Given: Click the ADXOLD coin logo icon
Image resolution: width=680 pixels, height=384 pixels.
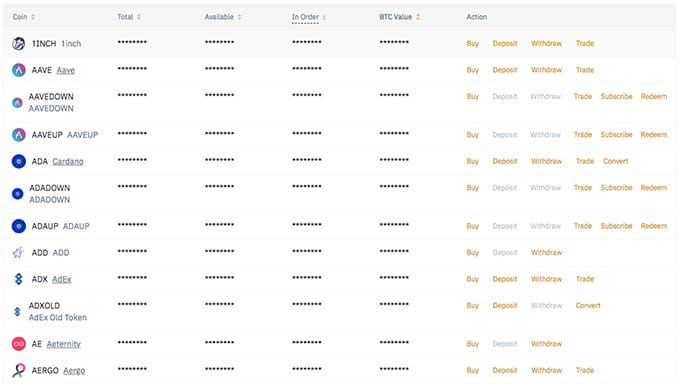Looking at the screenshot, I should (17, 311).
